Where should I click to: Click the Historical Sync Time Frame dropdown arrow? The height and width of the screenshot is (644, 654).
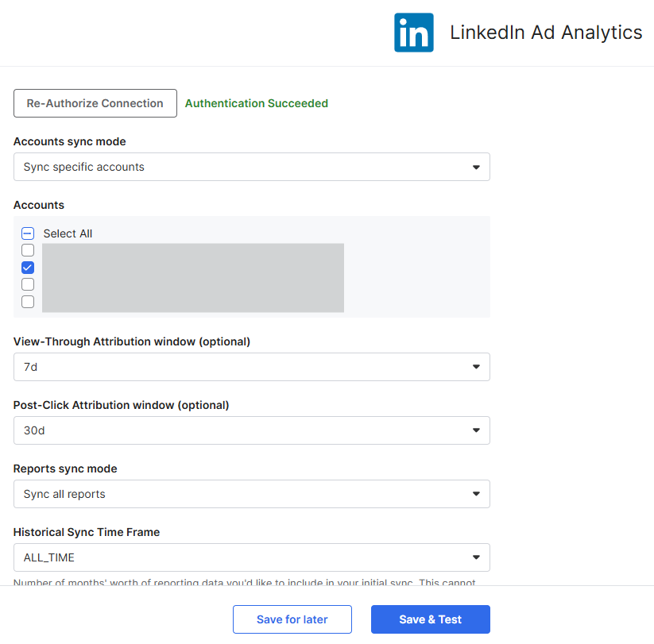coord(476,557)
